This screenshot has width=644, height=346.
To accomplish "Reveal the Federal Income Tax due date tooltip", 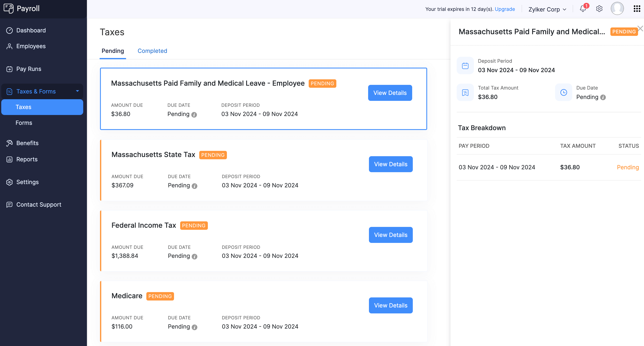I will [195, 256].
